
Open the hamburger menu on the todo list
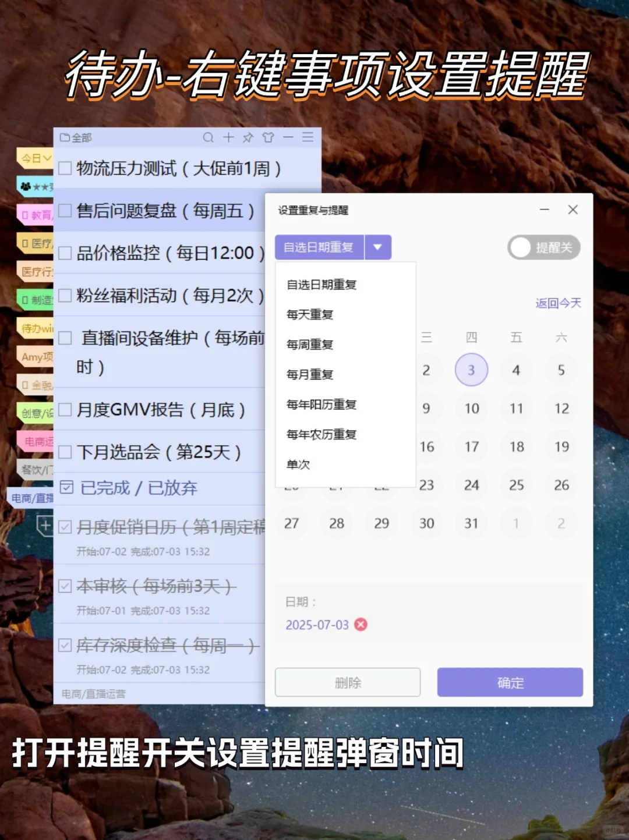click(307, 137)
